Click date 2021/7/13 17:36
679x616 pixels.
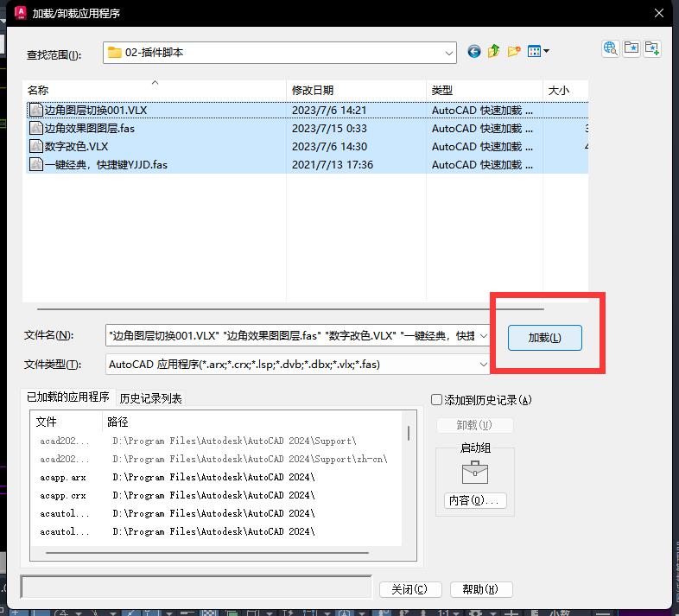pyautogui.click(x=332, y=165)
